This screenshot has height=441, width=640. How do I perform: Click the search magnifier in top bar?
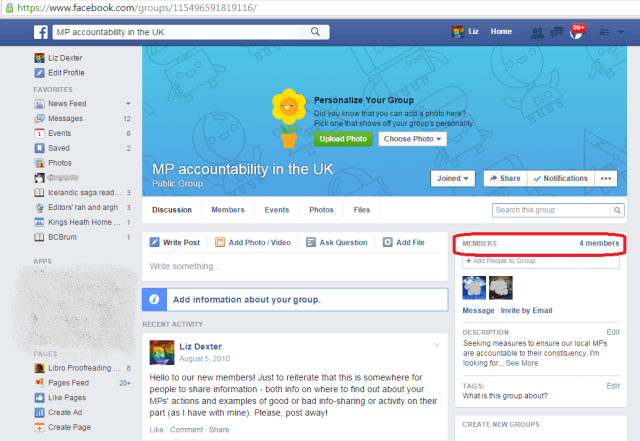pos(316,32)
